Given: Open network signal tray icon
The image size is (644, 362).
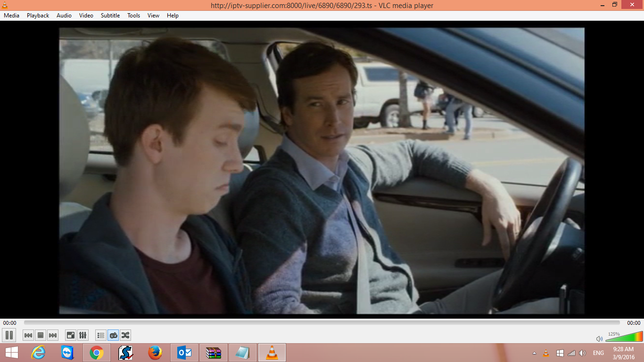Looking at the screenshot, I should pyautogui.click(x=571, y=353).
